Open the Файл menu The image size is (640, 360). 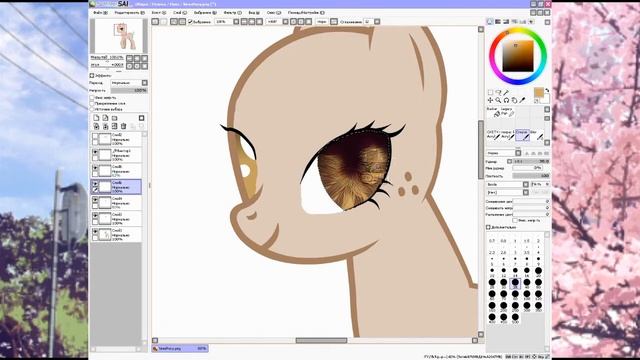100,13
